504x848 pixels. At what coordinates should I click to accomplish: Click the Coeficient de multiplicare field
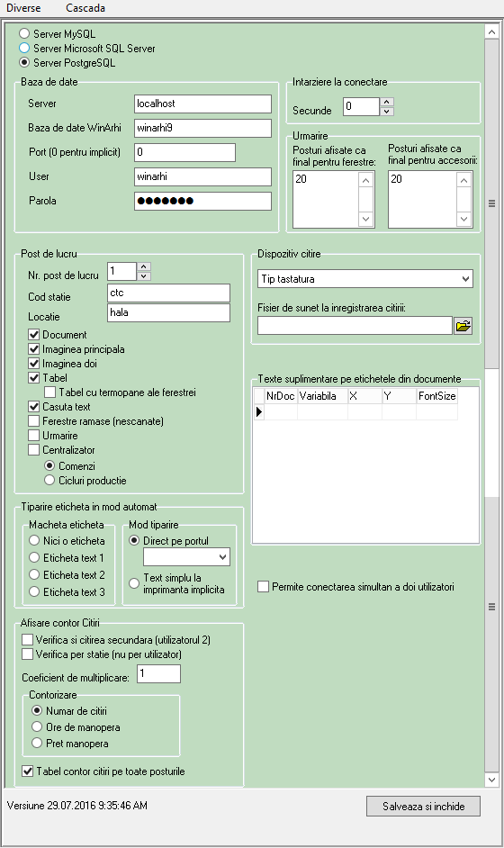(158, 674)
